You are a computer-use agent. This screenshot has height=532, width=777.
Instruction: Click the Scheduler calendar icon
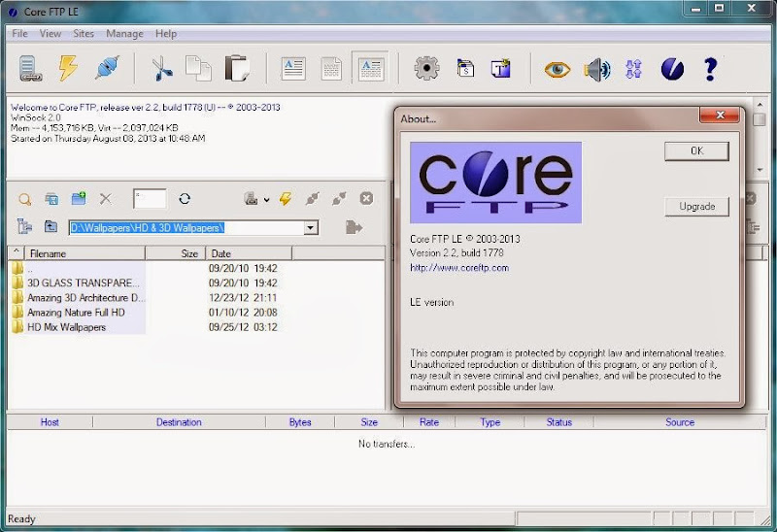point(465,68)
